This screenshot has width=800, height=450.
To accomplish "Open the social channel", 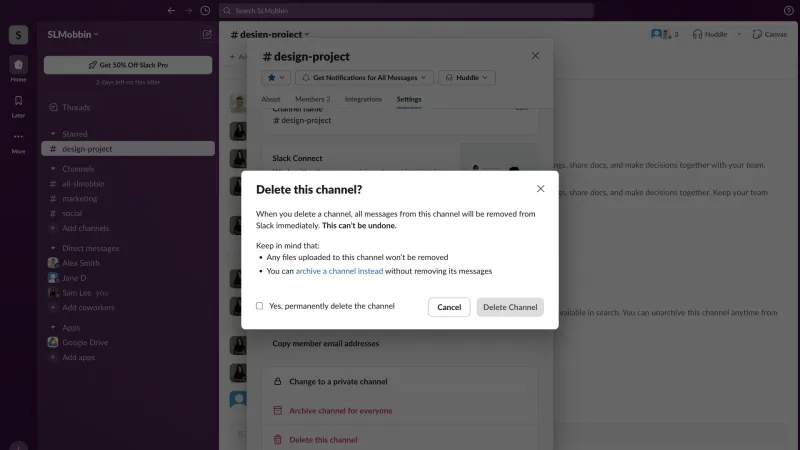I will [x=72, y=213].
